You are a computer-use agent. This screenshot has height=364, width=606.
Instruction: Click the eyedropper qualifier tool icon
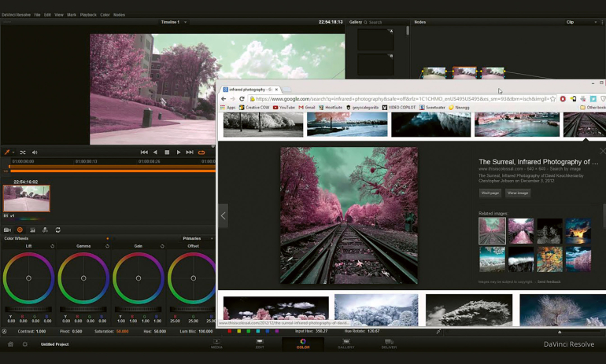tap(6, 152)
